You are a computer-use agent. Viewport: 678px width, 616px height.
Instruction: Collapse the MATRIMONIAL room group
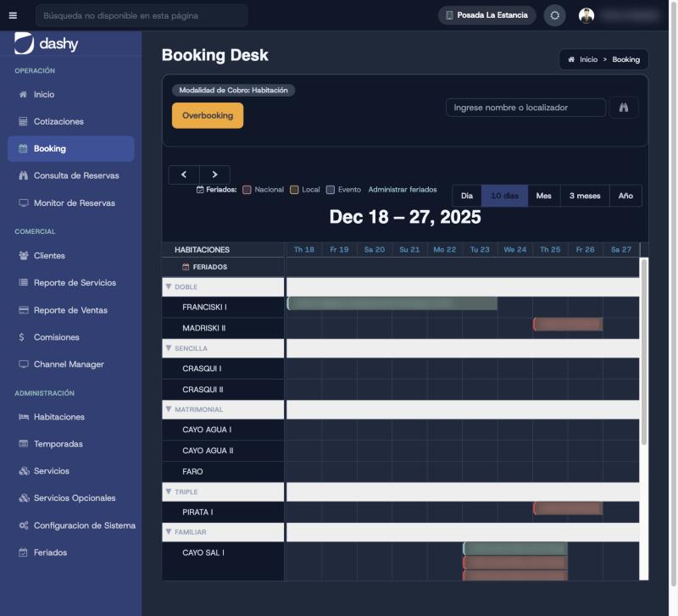pyautogui.click(x=169, y=409)
